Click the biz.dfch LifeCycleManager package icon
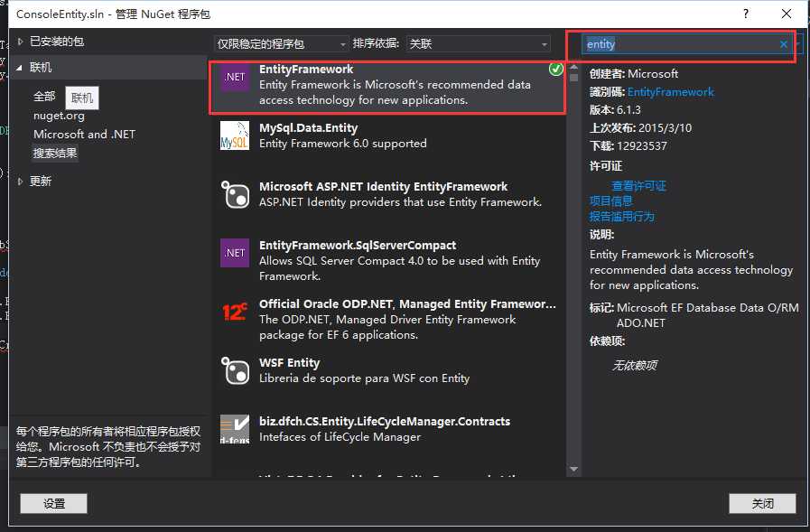The height and width of the screenshot is (532, 810). [x=235, y=429]
